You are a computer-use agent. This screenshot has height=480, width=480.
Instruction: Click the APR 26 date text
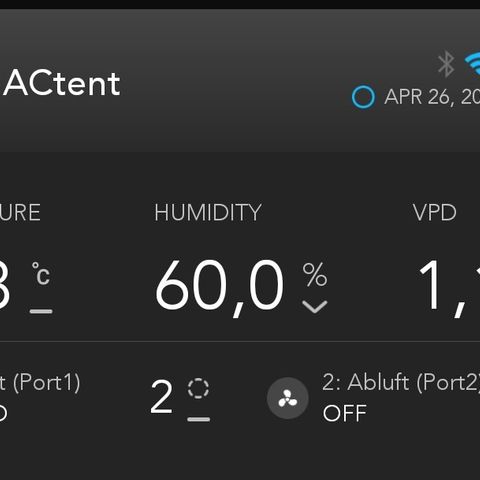pos(432,97)
